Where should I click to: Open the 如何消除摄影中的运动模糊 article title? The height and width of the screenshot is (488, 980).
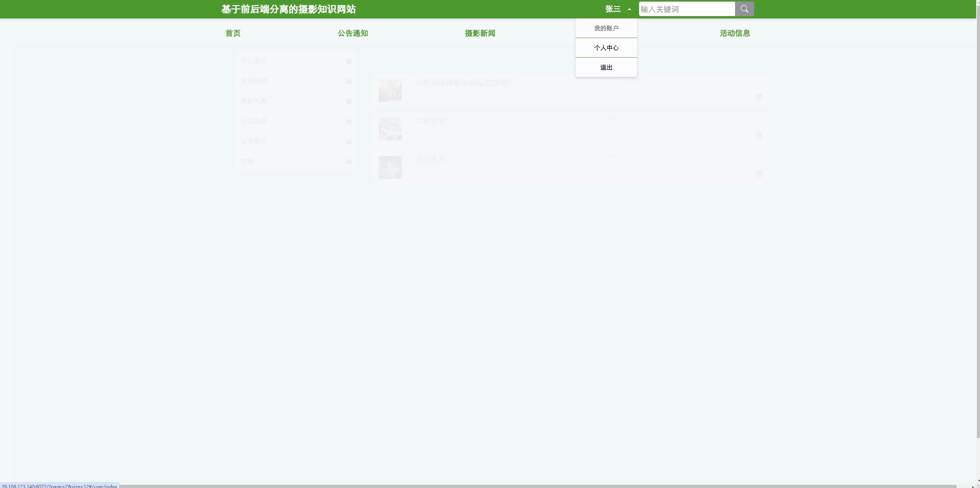(x=463, y=83)
